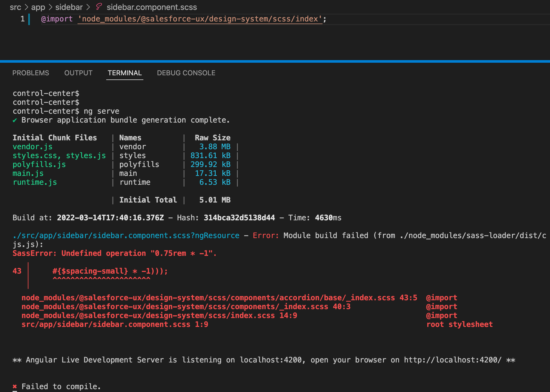550x392 pixels.
Task: Click the import path string in the editor
Action: tap(199, 19)
